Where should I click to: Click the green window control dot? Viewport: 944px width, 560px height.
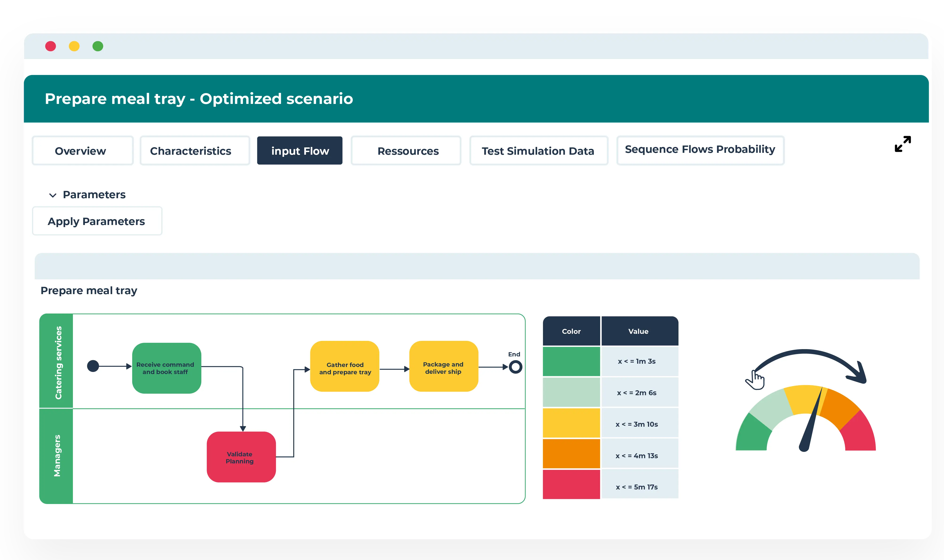98,46
